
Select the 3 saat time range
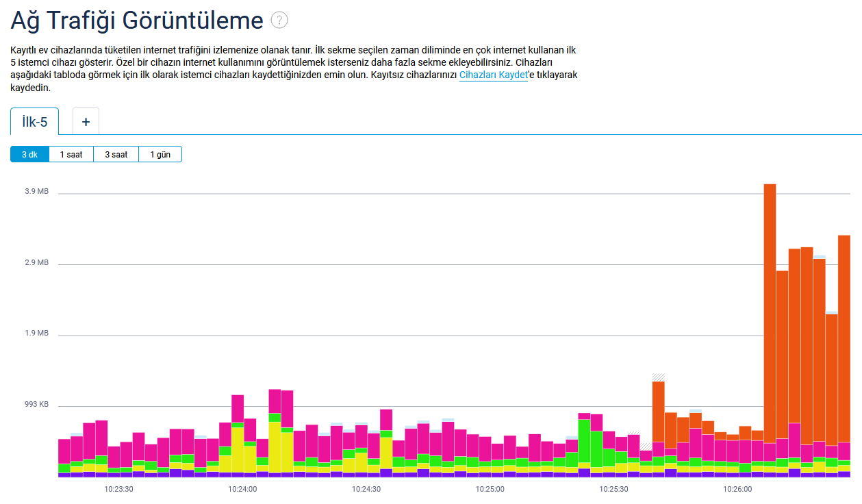116,154
